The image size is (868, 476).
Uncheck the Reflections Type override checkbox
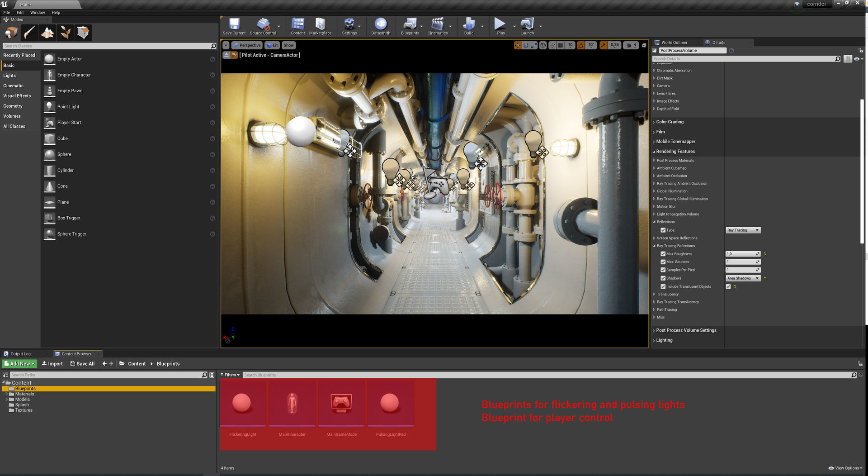[x=663, y=230]
